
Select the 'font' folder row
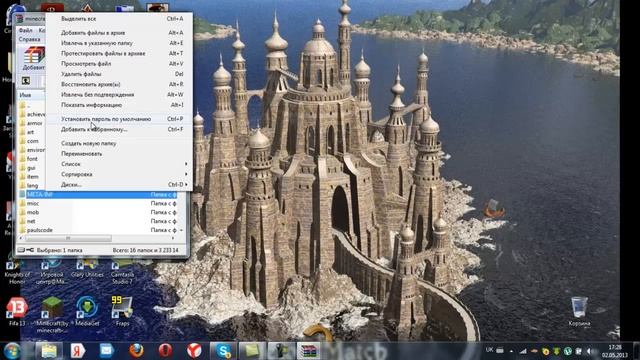click(32, 159)
